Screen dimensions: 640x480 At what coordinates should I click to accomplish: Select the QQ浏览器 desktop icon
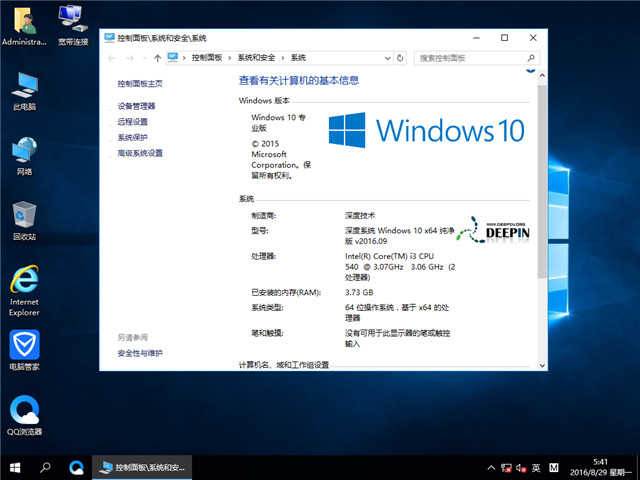click(24, 411)
